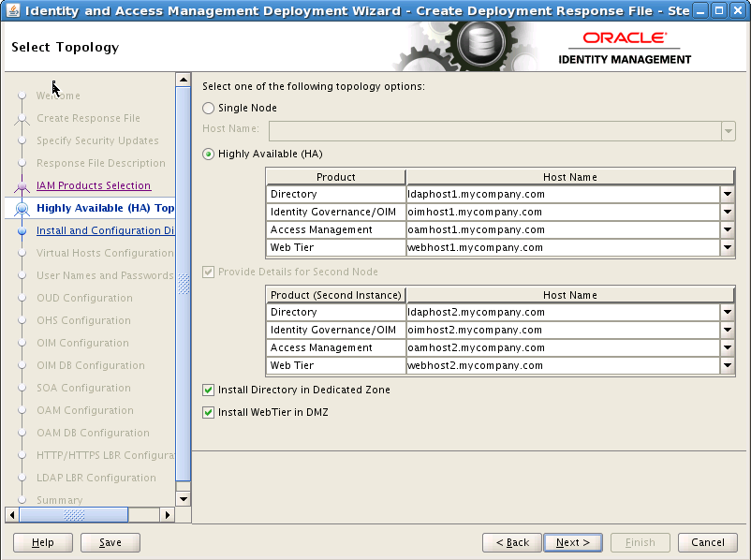Cancel the deployment wizard
This screenshot has height=560, width=751.
[x=708, y=542]
